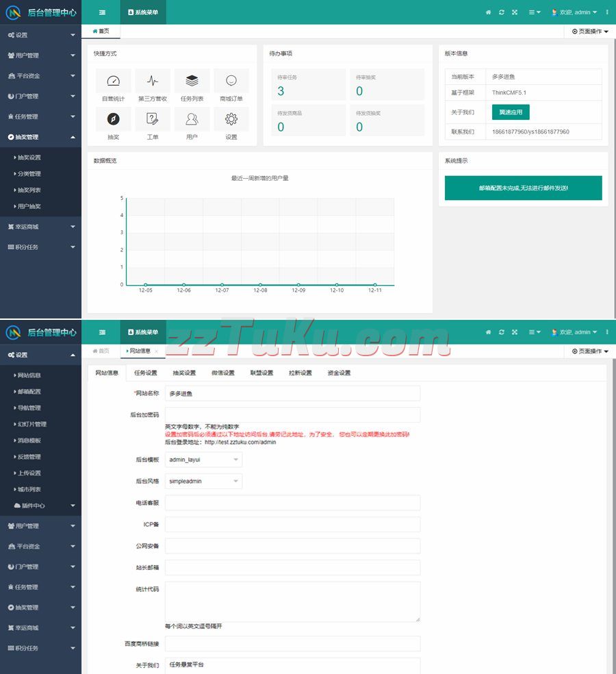Switch to the 微信设置 tab
The height and width of the screenshot is (674, 616).
(223, 373)
